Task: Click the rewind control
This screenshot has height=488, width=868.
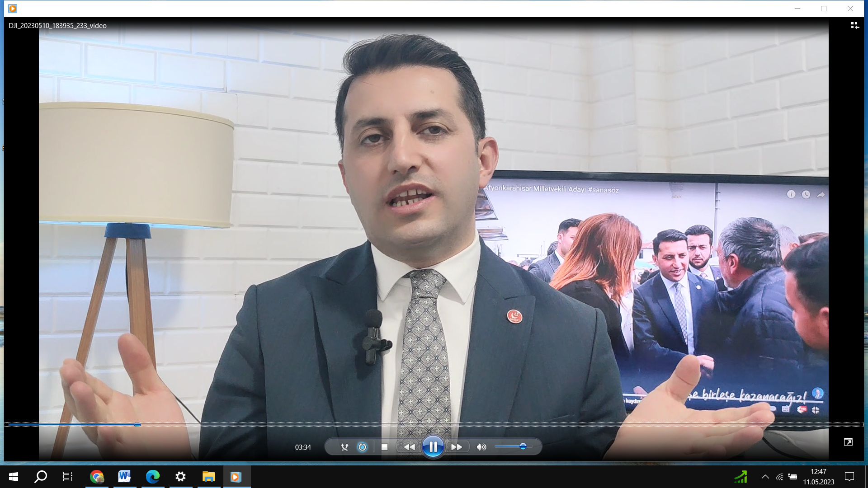Action: click(410, 446)
